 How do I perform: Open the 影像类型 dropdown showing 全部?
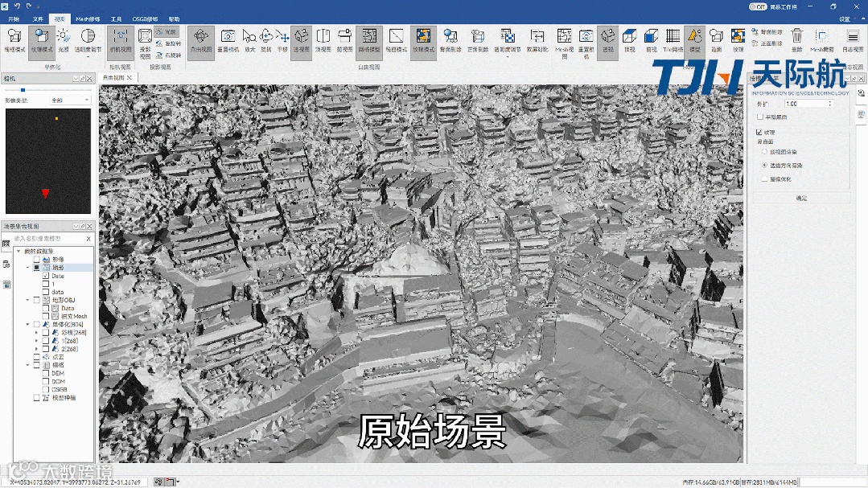70,100
